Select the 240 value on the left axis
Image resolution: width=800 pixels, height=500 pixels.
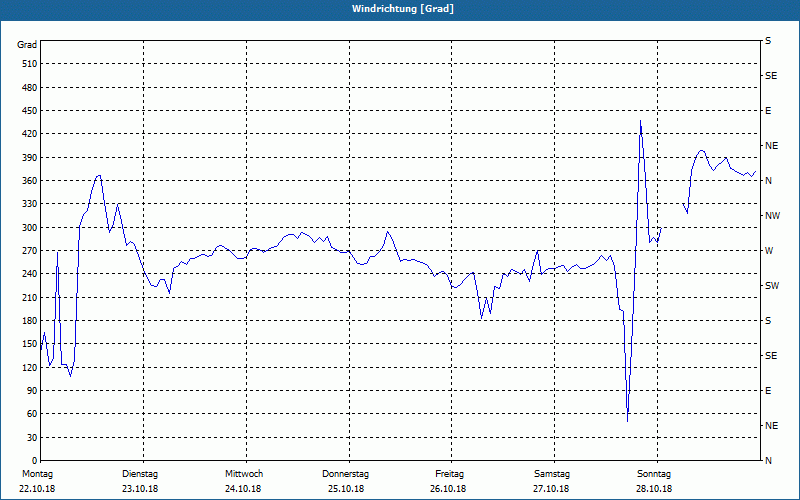29,274
